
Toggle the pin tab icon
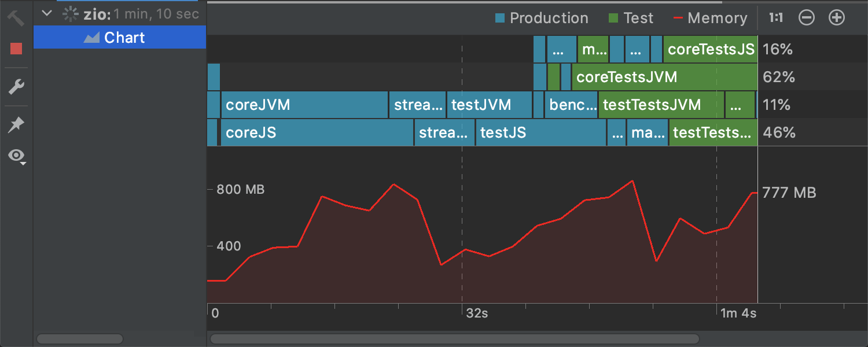pyautogui.click(x=16, y=124)
